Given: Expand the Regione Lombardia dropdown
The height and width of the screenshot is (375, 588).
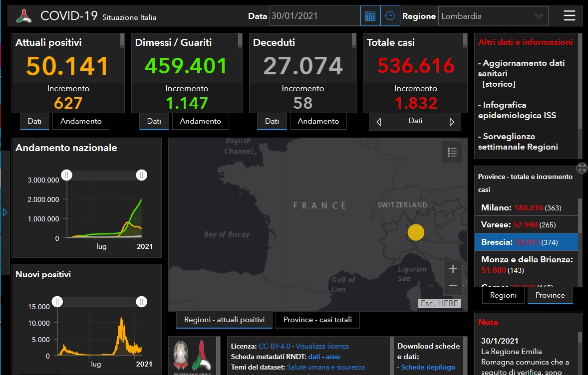Looking at the screenshot, I should [539, 16].
